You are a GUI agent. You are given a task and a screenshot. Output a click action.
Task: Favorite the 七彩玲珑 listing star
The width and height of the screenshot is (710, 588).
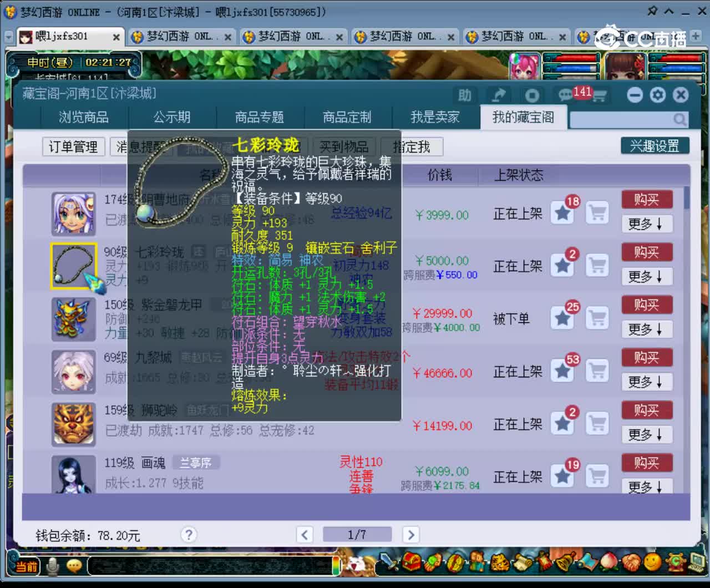point(562,265)
